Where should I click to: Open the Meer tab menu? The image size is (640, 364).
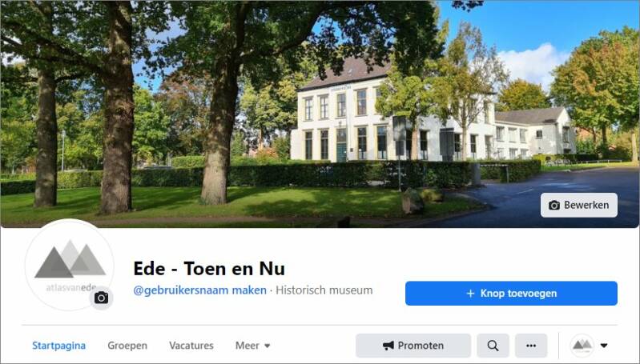[252, 346]
